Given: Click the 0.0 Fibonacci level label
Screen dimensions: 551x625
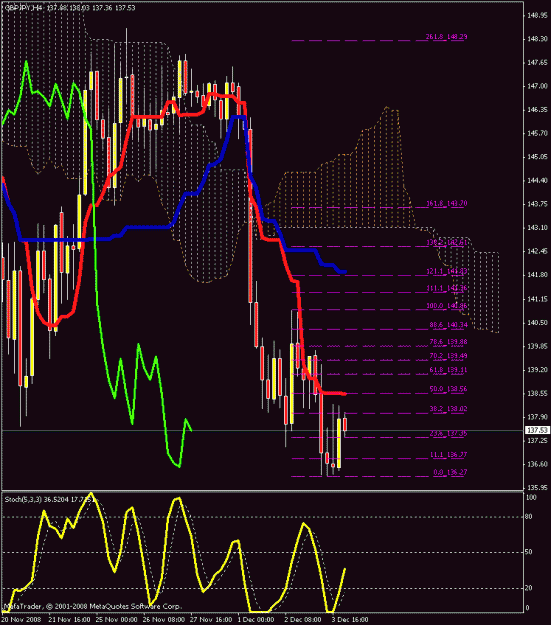Looking at the screenshot, I should pyautogui.click(x=450, y=472).
